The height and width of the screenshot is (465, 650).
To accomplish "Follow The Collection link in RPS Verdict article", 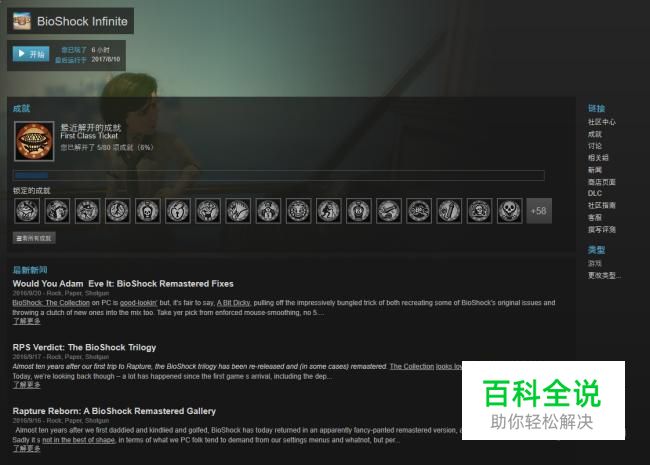I will click(x=412, y=366).
